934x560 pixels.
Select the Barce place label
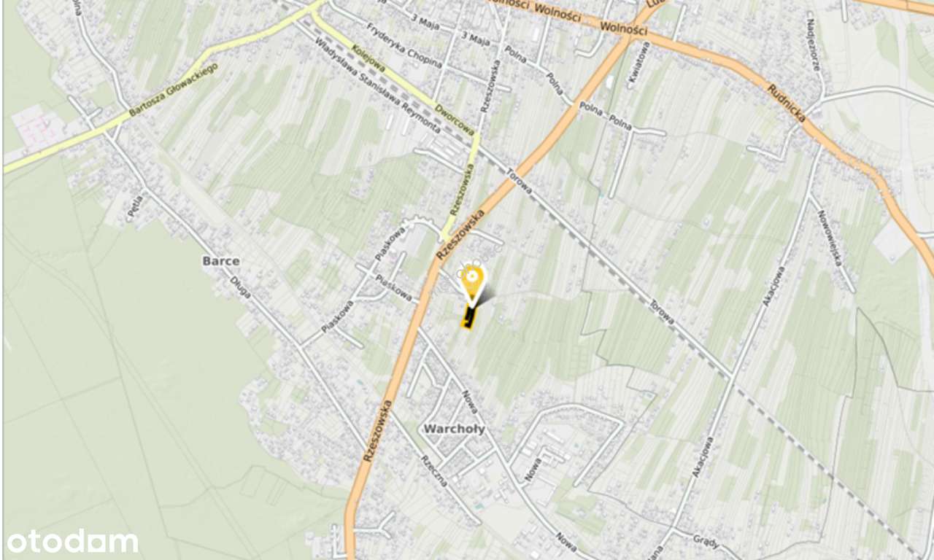click(x=221, y=261)
